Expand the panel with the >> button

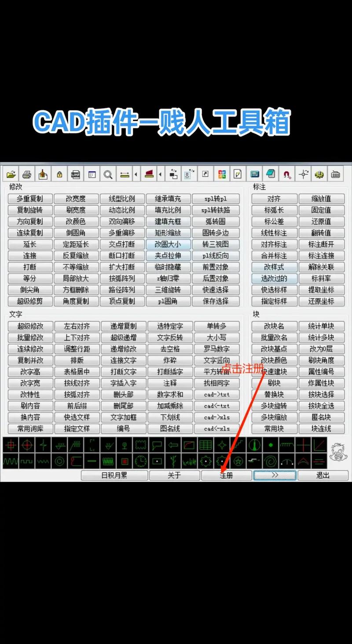tap(275, 475)
